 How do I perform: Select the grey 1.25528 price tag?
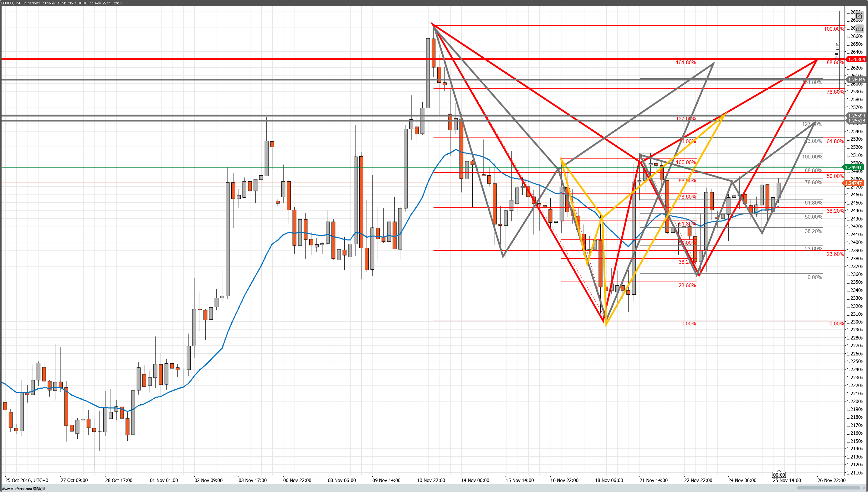tap(856, 121)
